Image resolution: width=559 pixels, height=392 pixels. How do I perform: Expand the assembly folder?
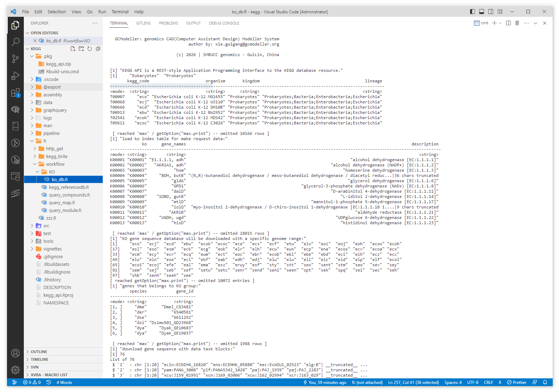point(53,95)
